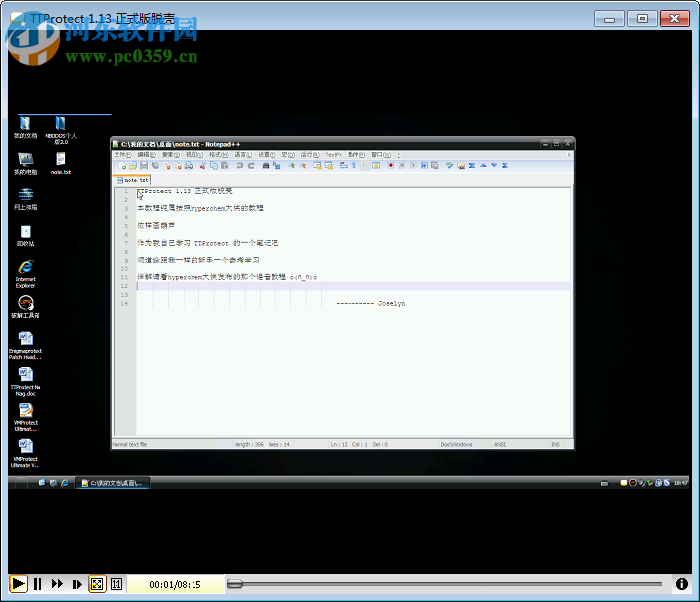Open the 搜索 (Search) menu in Notepad++
The width and height of the screenshot is (700, 602).
click(171, 154)
